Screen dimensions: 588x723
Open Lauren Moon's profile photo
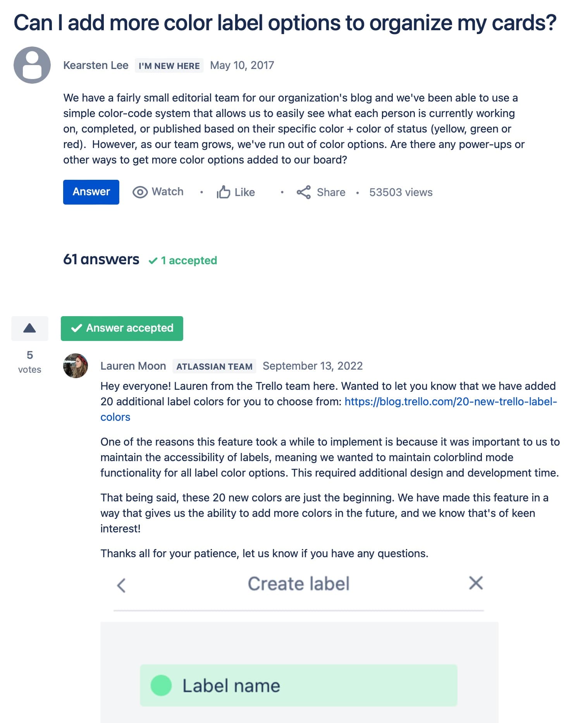pos(76,366)
